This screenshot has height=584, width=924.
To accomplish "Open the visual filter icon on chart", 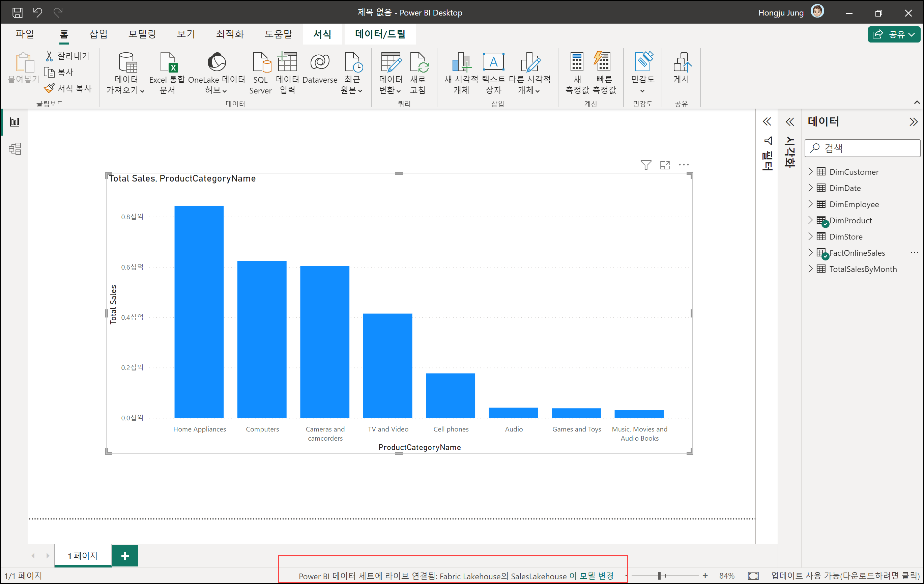I will [646, 165].
